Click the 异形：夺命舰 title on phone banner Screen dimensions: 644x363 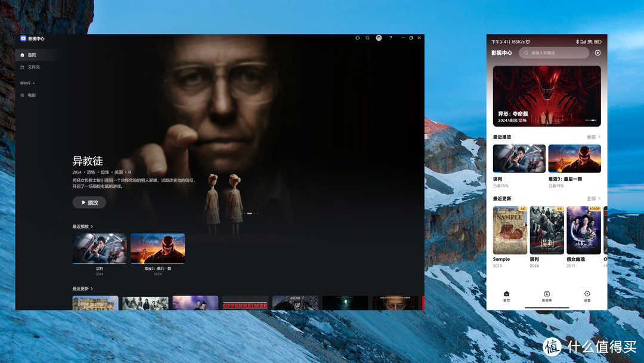(x=513, y=113)
